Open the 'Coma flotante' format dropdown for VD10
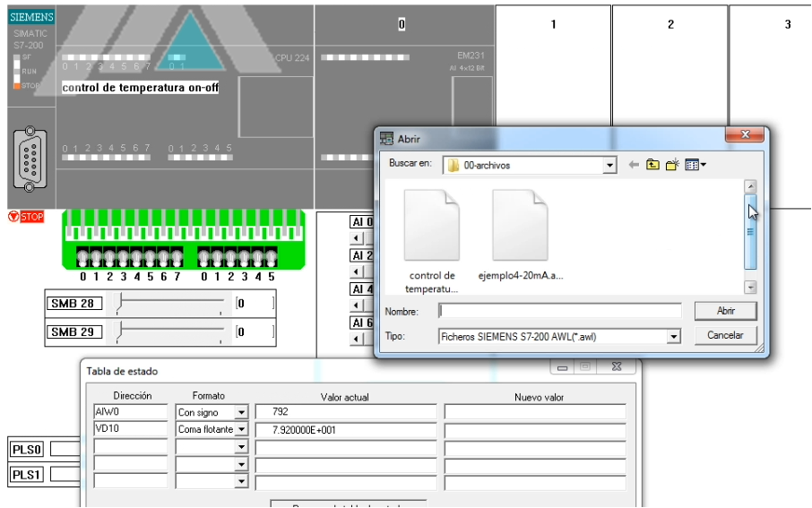 tap(241, 429)
